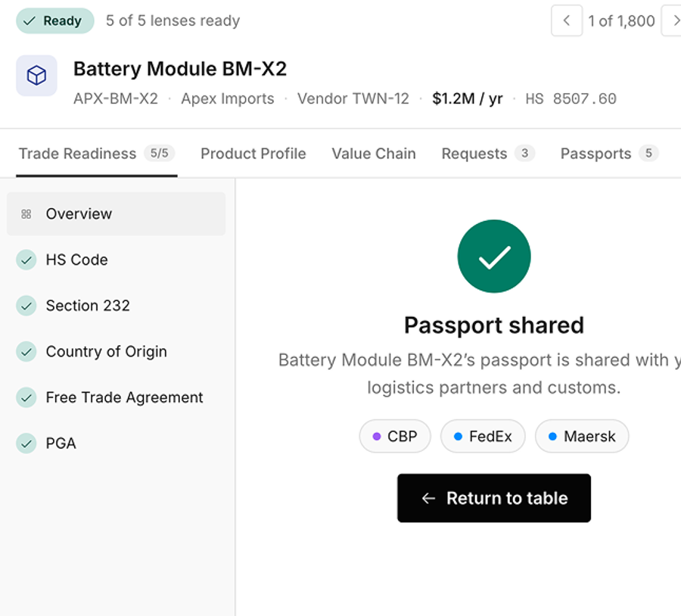
Task: Click the FedEx partner chip
Action: tap(483, 436)
